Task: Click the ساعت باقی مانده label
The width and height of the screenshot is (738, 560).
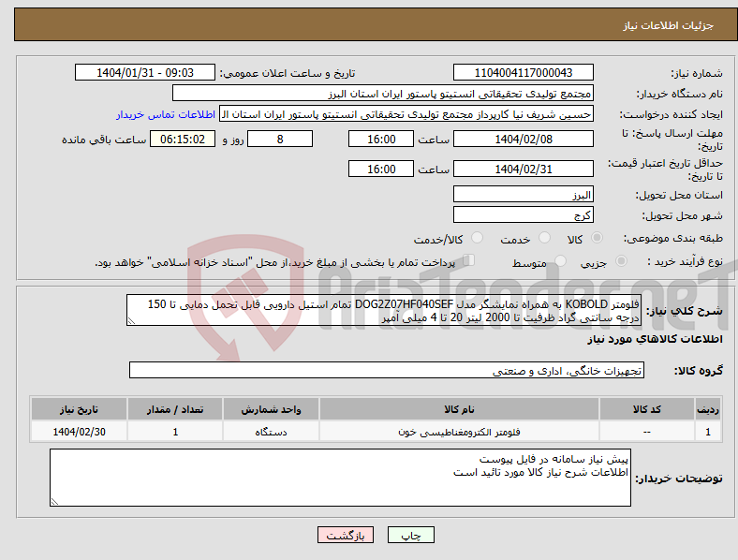Action: pos(104,140)
